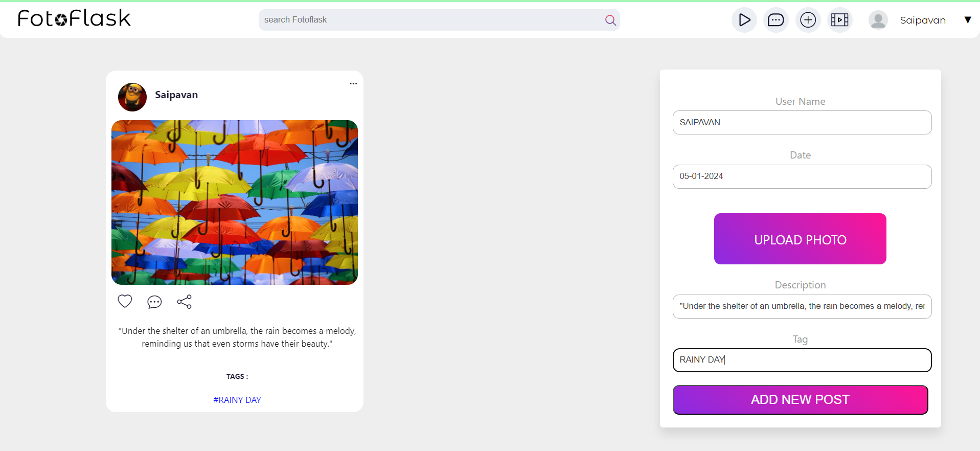This screenshot has width=980, height=451.
Task: Click the Description input field
Action: 802,306
